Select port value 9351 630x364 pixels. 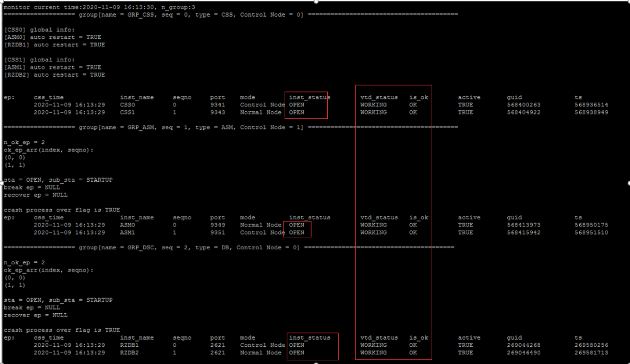(x=218, y=233)
